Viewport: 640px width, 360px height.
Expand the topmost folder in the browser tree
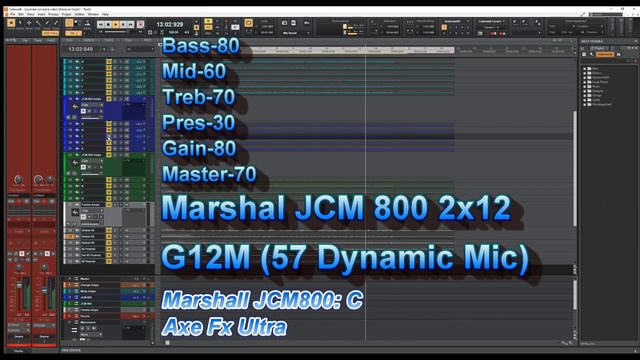(x=584, y=69)
